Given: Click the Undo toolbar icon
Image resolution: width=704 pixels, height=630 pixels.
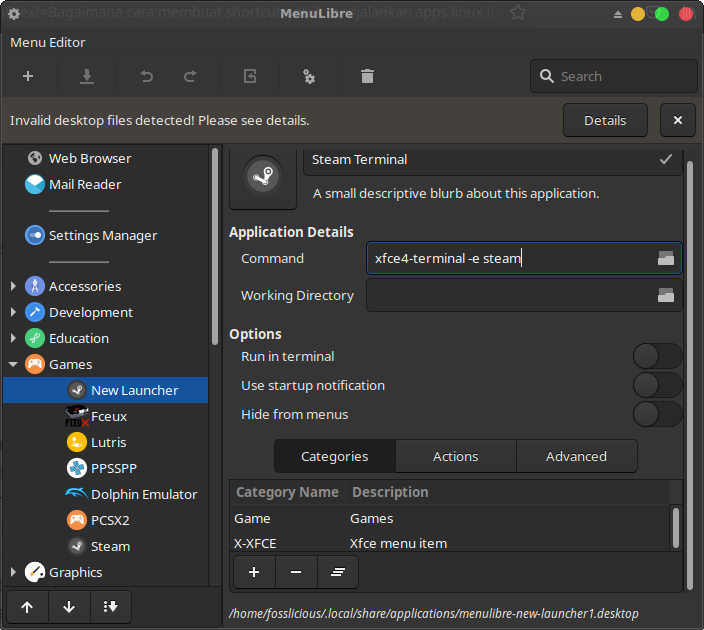Looking at the screenshot, I should point(146,76).
